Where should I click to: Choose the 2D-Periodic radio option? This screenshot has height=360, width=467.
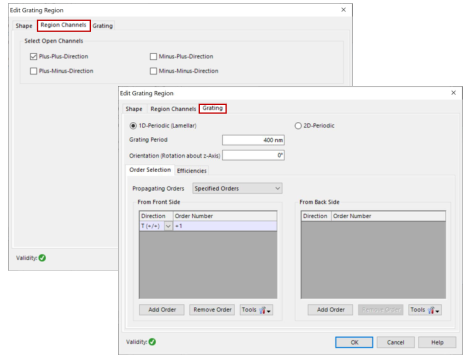click(x=298, y=126)
